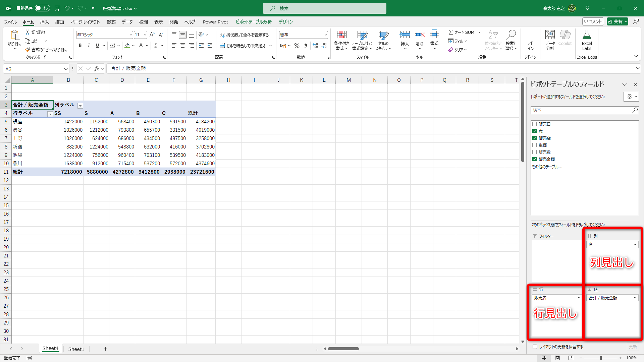Click the Conditional Formatting icon
Screen dimensions: 644x362
click(x=341, y=35)
